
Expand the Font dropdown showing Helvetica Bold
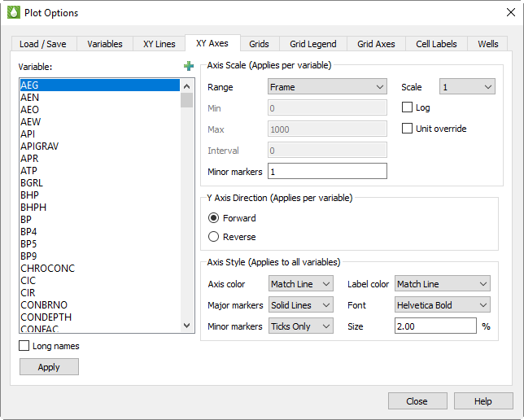pyautogui.click(x=442, y=305)
